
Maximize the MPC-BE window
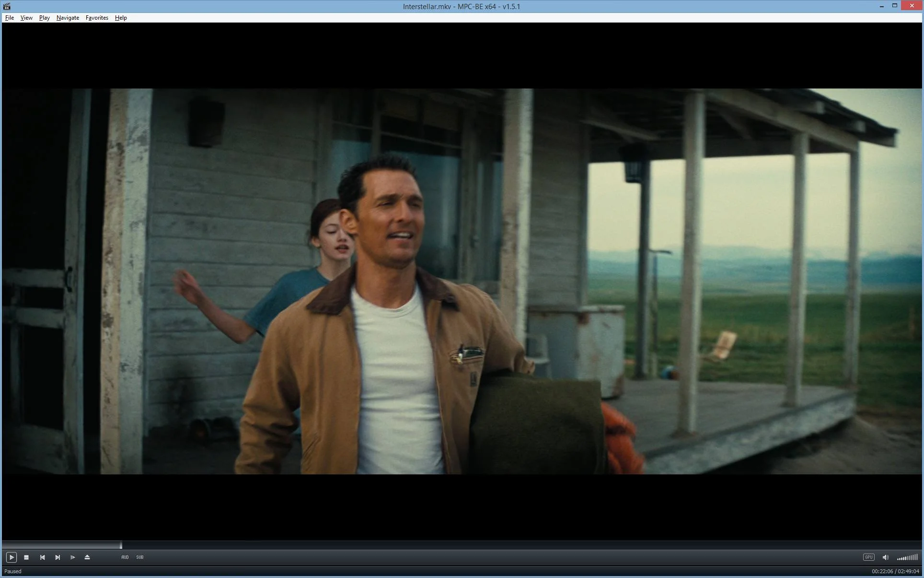[x=894, y=6]
